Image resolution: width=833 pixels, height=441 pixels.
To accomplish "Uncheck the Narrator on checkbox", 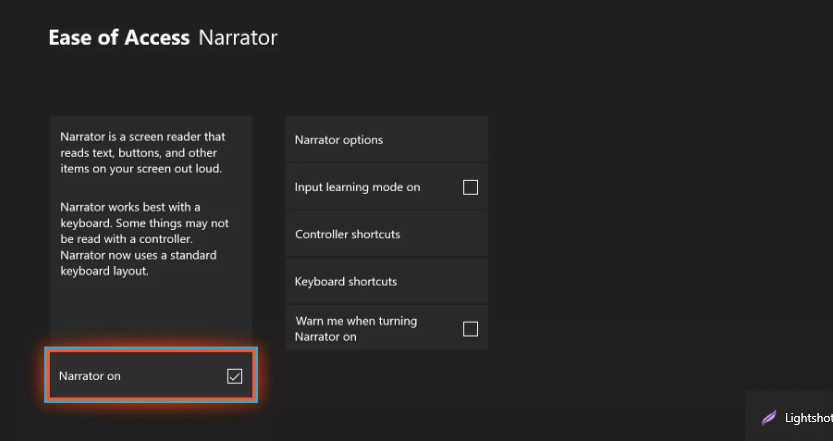I will tap(234, 376).
